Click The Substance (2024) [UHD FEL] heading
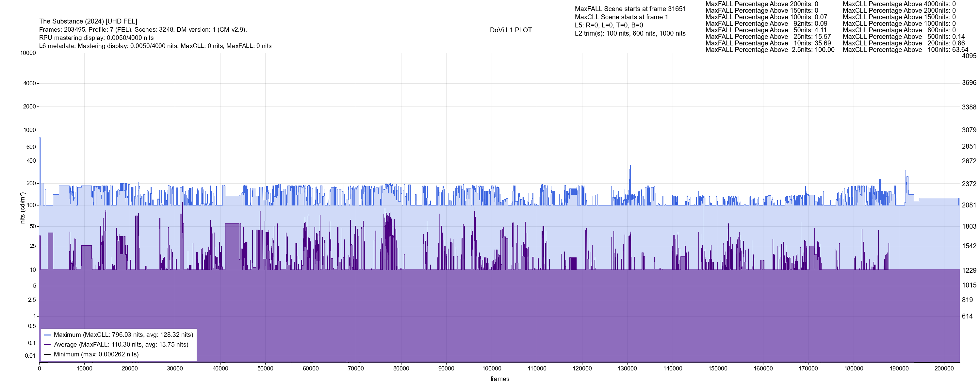980x392 pixels. [88, 21]
